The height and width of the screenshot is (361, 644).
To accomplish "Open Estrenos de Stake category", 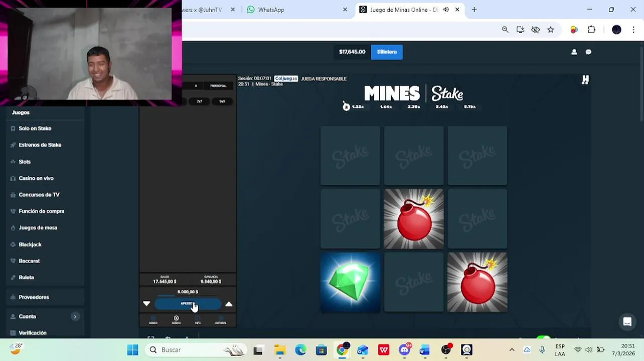I will 40,145.
